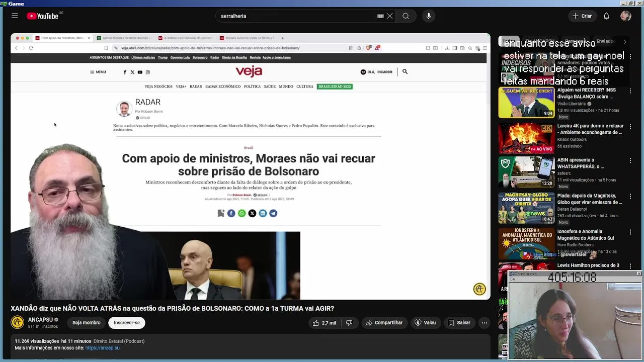Click the Deltan Dallagnol channel name
The height and width of the screenshot is (362, 644).
point(573,209)
